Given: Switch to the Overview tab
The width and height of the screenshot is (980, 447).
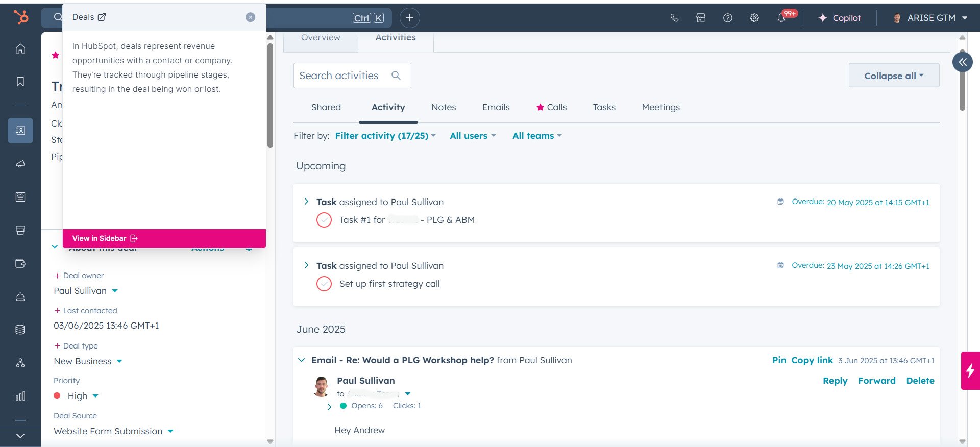Looking at the screenshot, I should click(x=321, y=38).
